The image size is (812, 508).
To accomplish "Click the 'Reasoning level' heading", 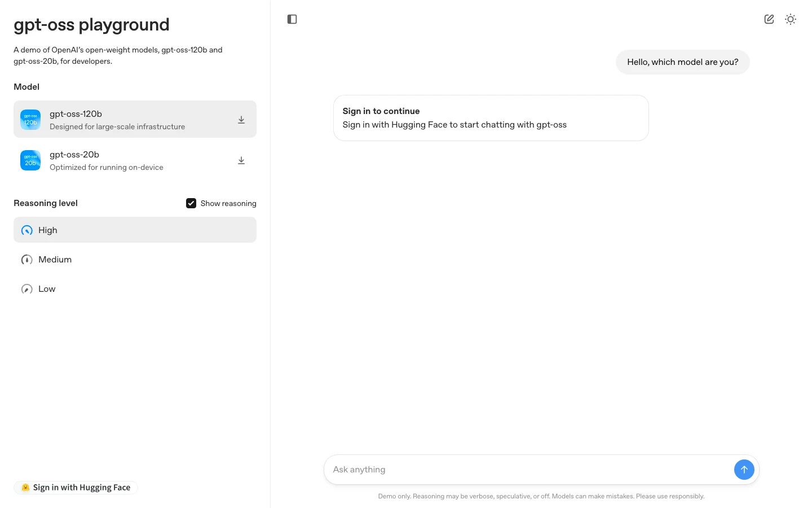I will click(x=46, y=203).
